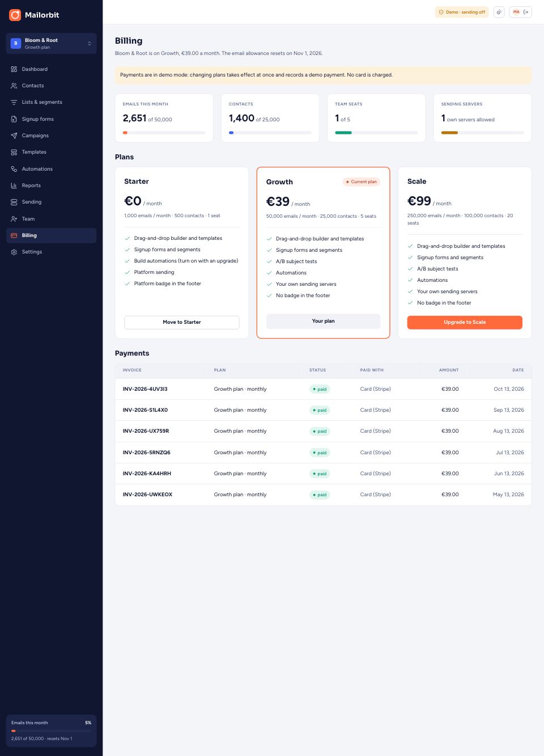
Task: Click the Upgrade to Scale button
Action: 465,322
